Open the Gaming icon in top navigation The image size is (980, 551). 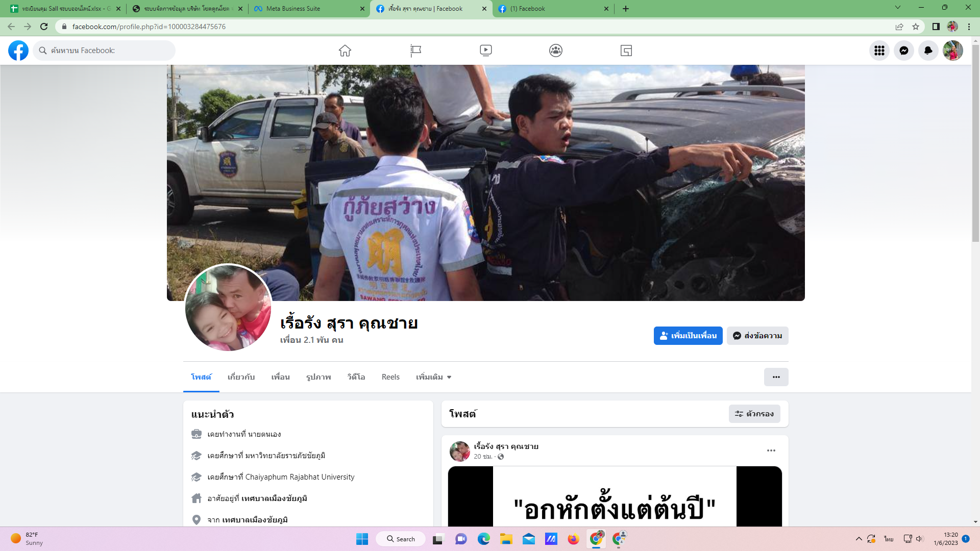pyautogui.click(x=626, y=51)
